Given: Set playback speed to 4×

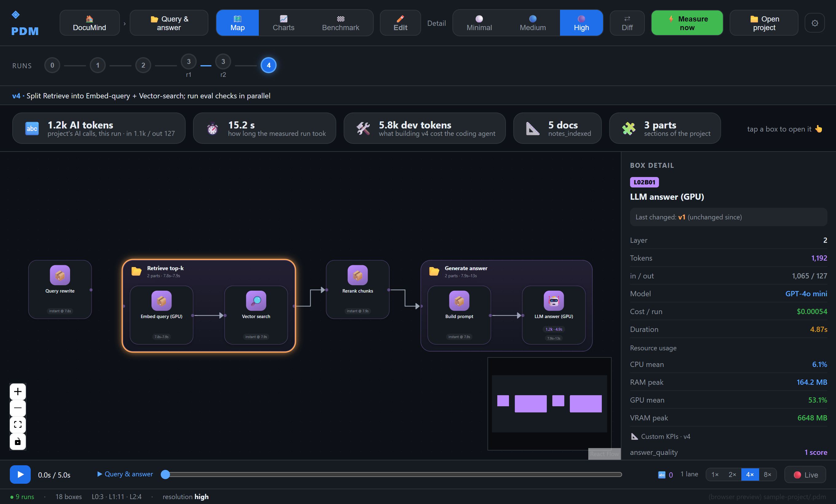Looking at the screenshot, I should (x=750, y=474).
